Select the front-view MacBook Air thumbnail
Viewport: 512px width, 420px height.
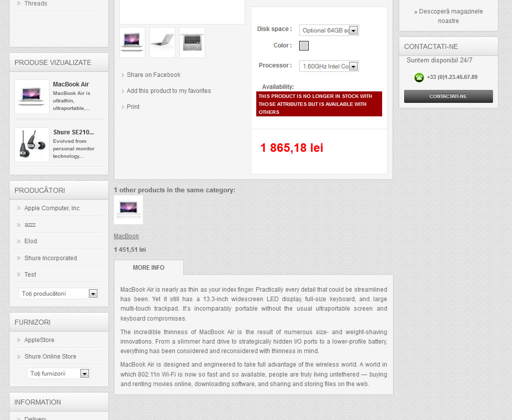(x=132, y=42)
